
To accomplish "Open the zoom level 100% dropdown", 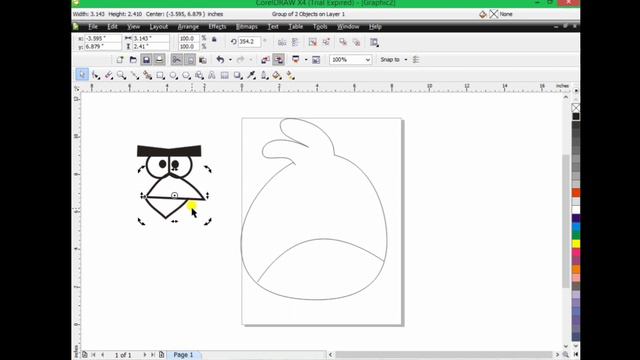I will pos(367,60).
